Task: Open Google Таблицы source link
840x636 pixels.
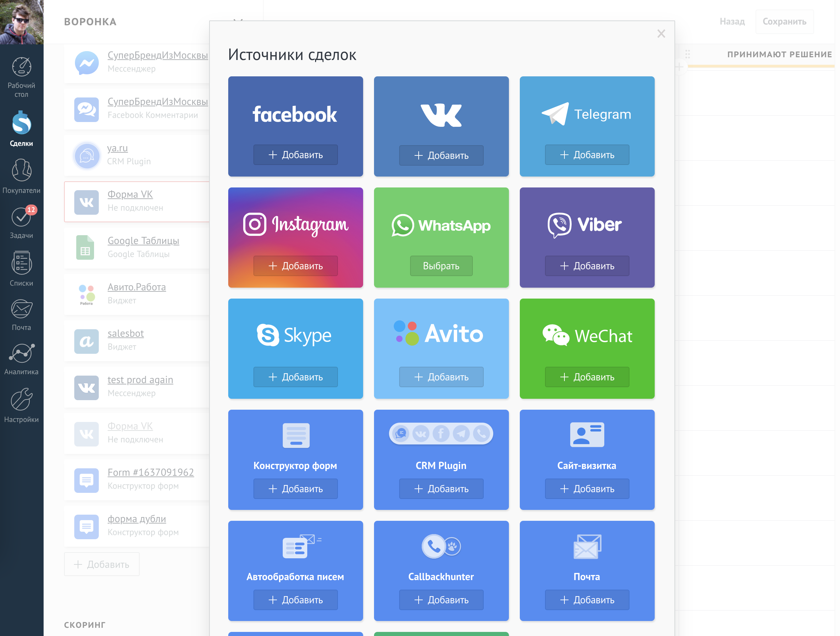Action: [143, 241]
